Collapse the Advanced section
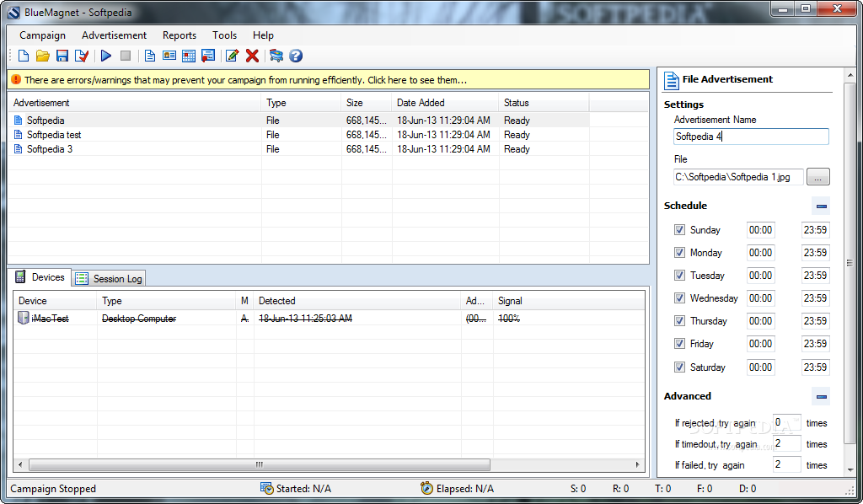The width and height of the screenshot is (863, 504). pyautogui.click(x=821, y=397)
